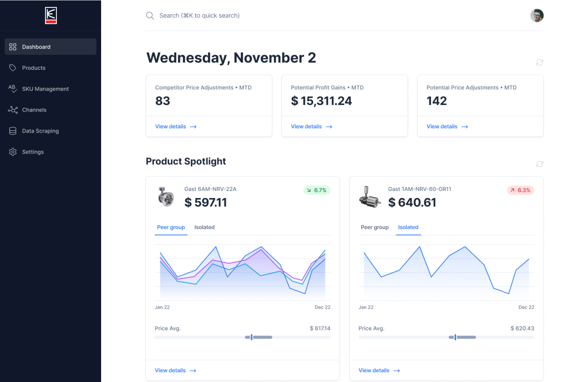Refresh the Product Spotlight section
The height and width of the screenshot is (382, 588).
540,164
